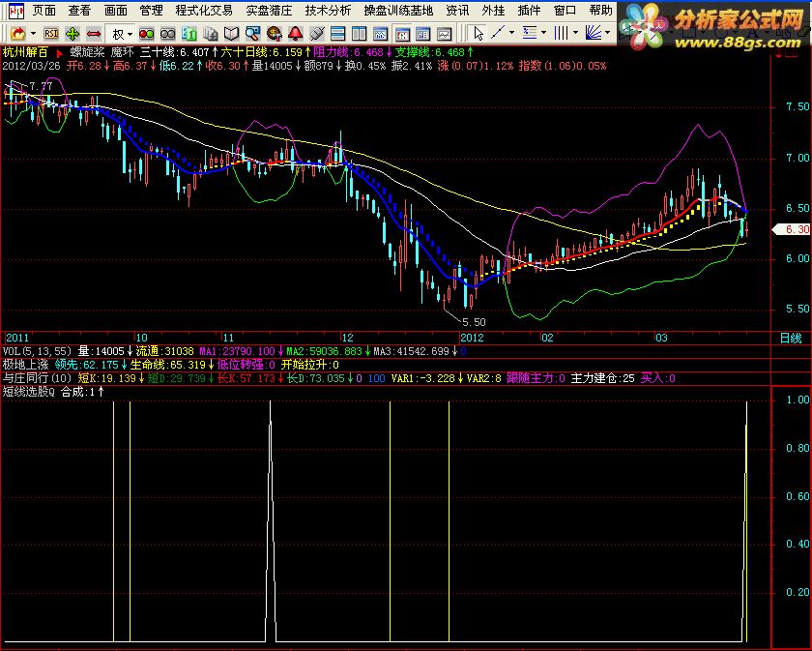
Task: Click the red triangle beside 杭州解百
Action: click(x=59, y=52)
